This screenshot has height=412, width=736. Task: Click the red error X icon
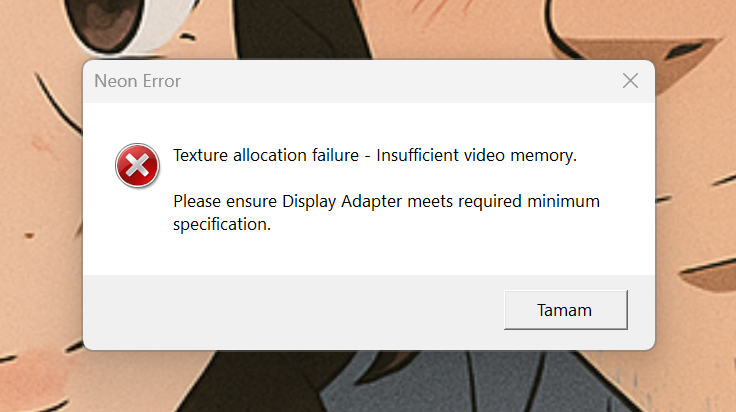pos(137,165)
